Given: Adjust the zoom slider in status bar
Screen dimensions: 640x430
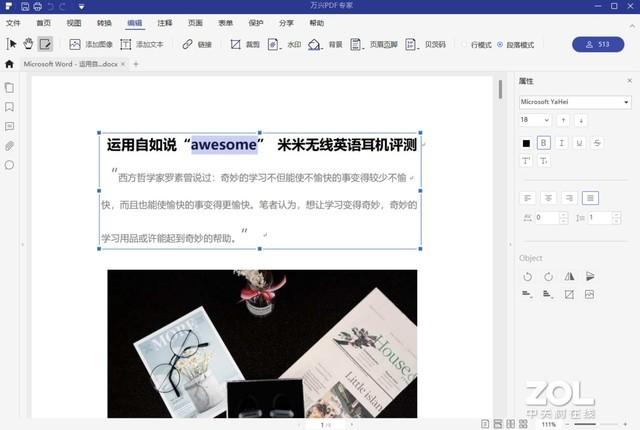Looking at the screenshot, I should coord(597,424).
